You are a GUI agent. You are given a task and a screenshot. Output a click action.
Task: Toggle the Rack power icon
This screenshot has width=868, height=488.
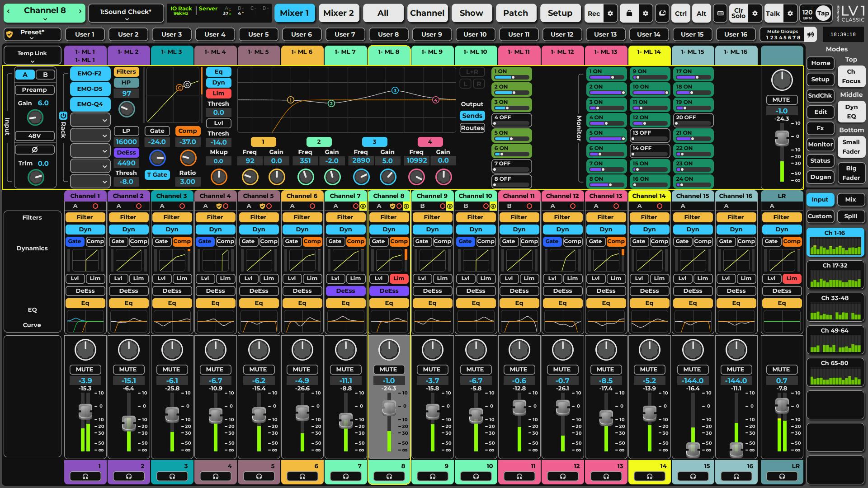[x=63, y=116]
